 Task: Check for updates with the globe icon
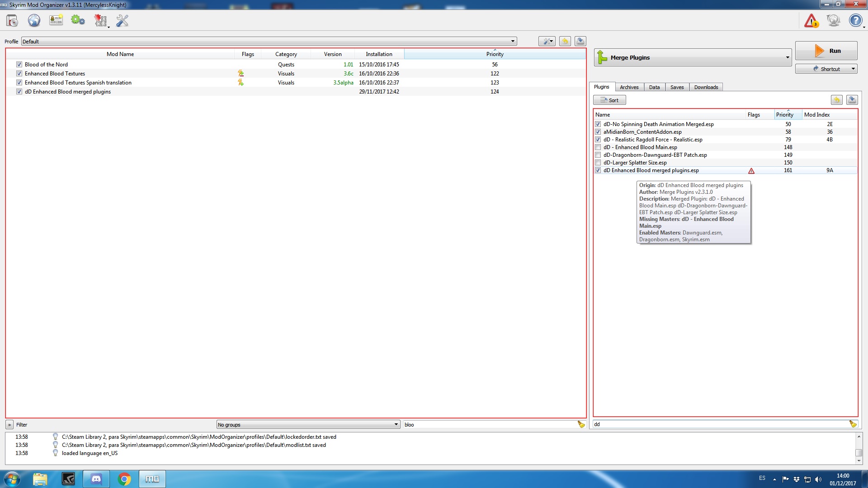click(833, 20)
